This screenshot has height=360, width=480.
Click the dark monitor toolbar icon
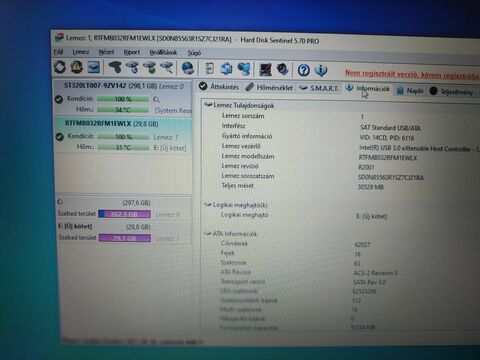pyautogui.click(x=265, y=70)
